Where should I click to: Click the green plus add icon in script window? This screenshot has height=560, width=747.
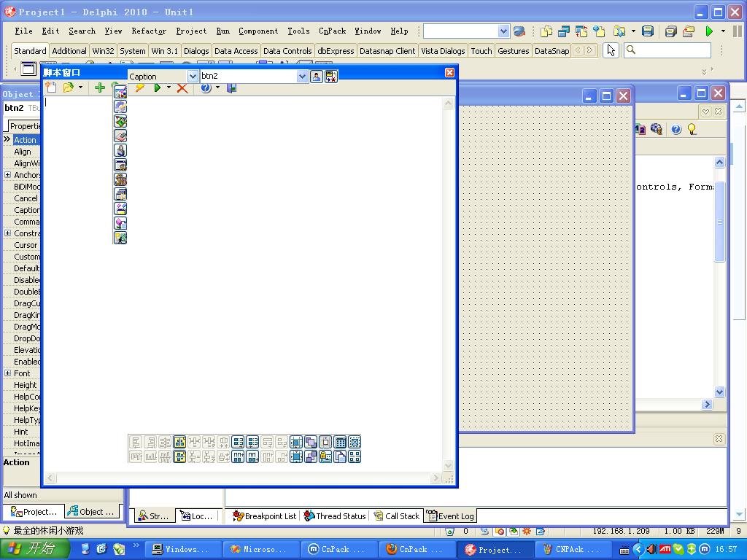[100, 88]
